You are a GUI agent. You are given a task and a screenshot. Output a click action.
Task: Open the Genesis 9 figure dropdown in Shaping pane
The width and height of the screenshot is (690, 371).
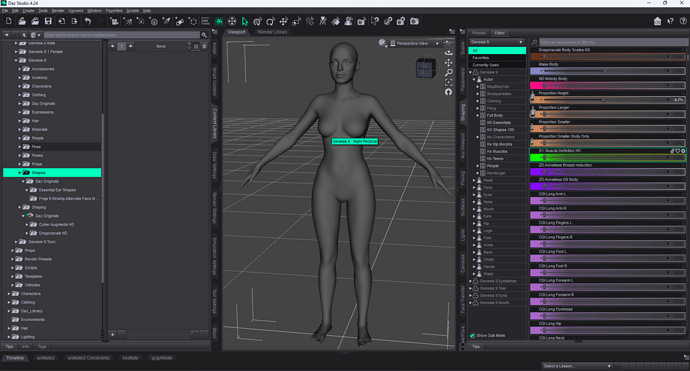click(x=496, y=42)
